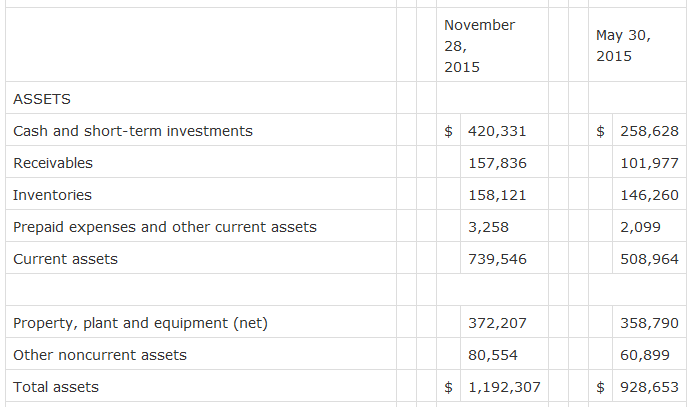
Task: Select the total assets value 928,653
Action: click(x=649, y=387)
